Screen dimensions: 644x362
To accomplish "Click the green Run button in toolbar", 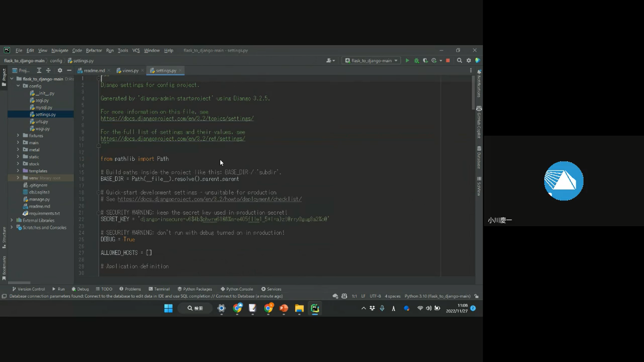I will tap(407, 61).
